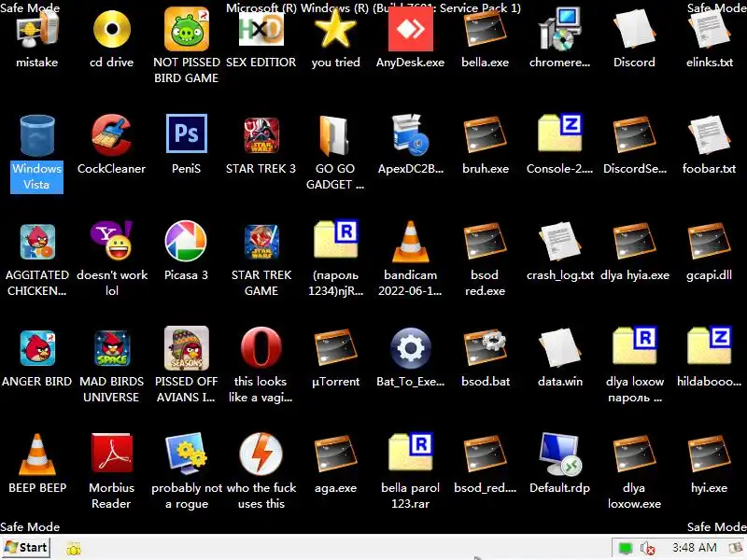Select the µTorrent icon
Image resolution: width=747 pixels, height=560 pixels.
pyautogui.click(x=335, y=348)
